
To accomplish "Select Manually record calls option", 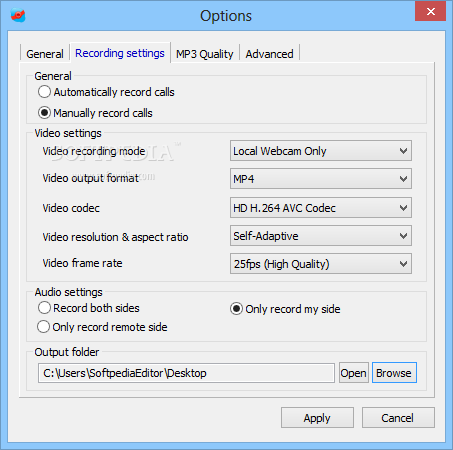I will [x=95, y=113].
